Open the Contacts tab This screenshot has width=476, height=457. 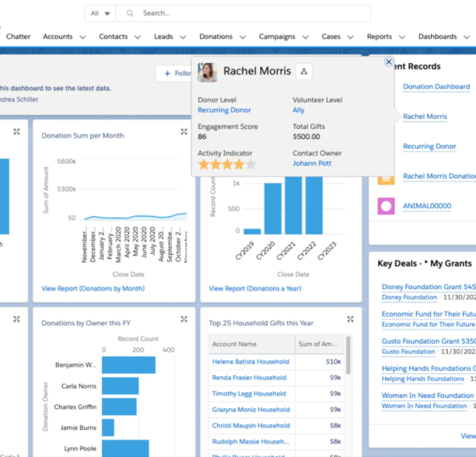pyautogui.click(x=114, y=37)
